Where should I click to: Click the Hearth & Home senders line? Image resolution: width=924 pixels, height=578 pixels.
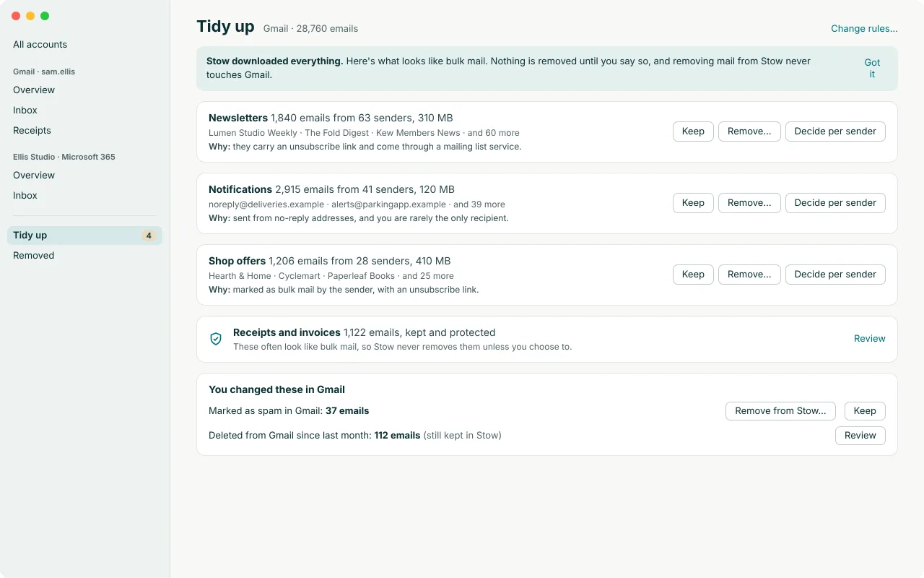331,276
